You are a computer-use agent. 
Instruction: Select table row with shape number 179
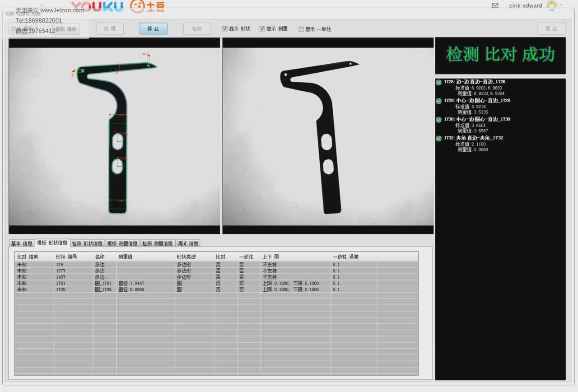coord(216,265)
